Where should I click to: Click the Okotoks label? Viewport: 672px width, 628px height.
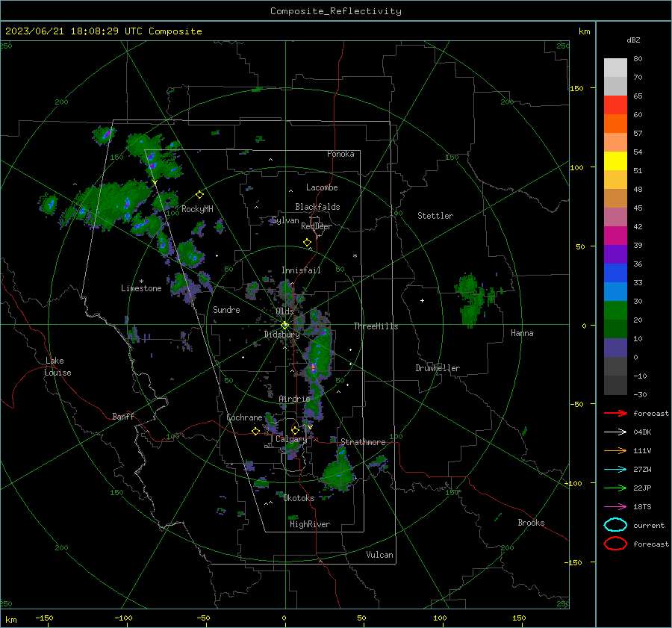coord(299,498)
